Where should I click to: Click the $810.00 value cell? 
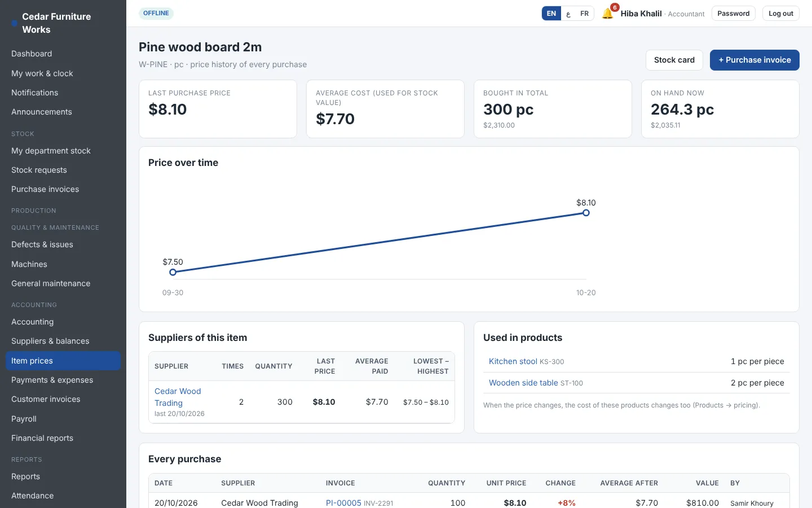click(x=702, y=503)
